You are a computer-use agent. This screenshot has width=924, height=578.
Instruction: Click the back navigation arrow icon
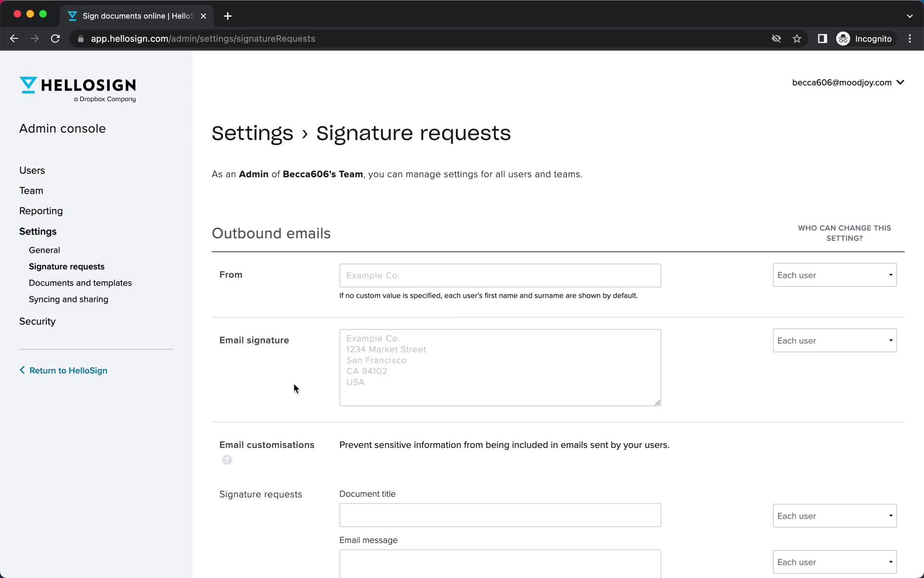(x=14, y=39)
